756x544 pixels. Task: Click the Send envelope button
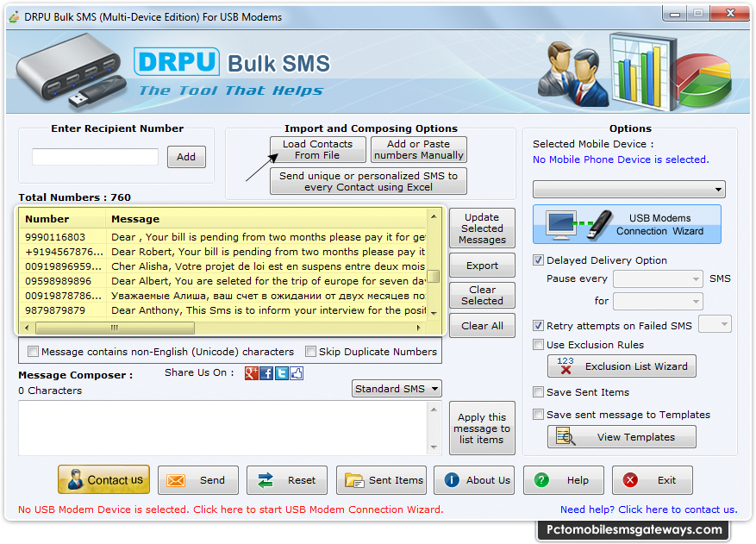point(198,480)
